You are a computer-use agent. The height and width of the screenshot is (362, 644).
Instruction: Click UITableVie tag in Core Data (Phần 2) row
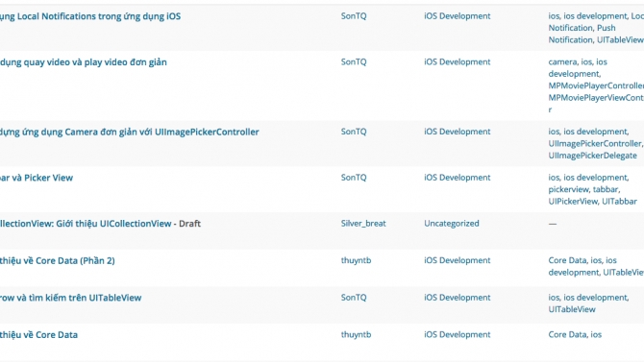click(x=624, y=273)
